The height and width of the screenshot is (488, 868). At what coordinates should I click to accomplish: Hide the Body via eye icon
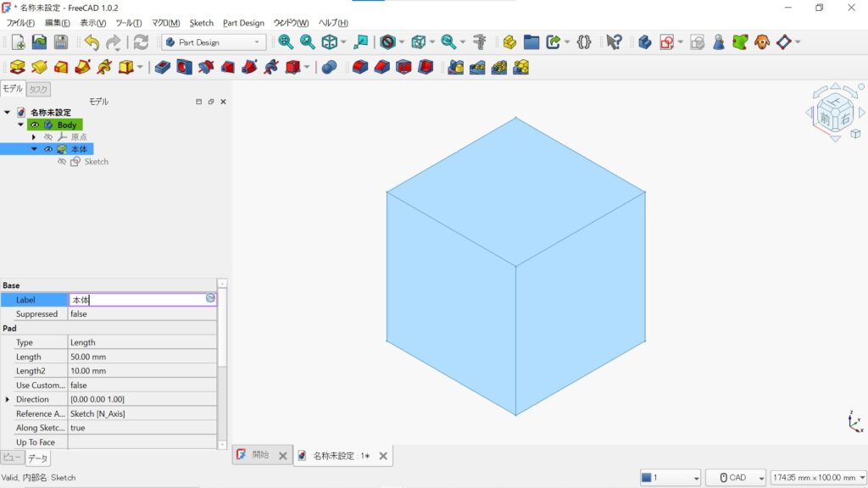[x=35, y=125]
